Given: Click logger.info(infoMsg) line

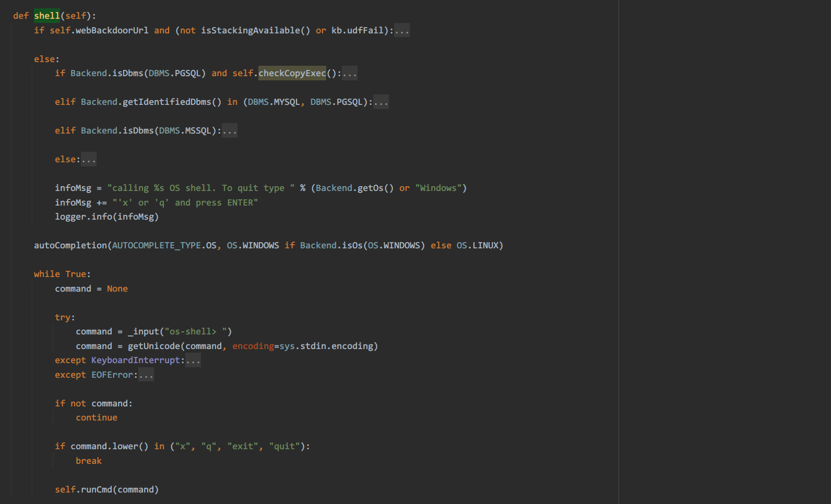Looking at the screenshot, I should coord(107,217).
